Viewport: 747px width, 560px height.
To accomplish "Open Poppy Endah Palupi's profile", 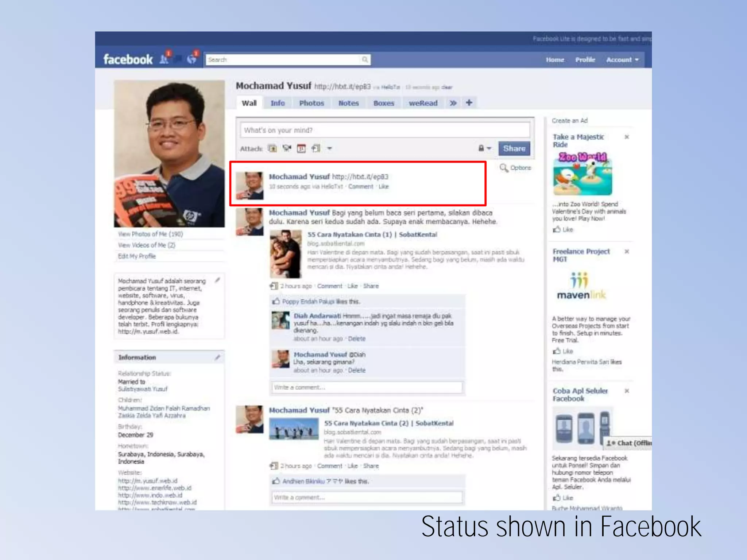I will (x=308, y=302).
